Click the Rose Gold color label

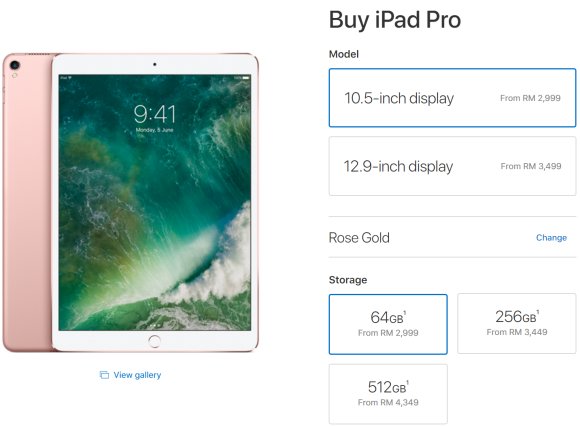click(x=359, y=237)
